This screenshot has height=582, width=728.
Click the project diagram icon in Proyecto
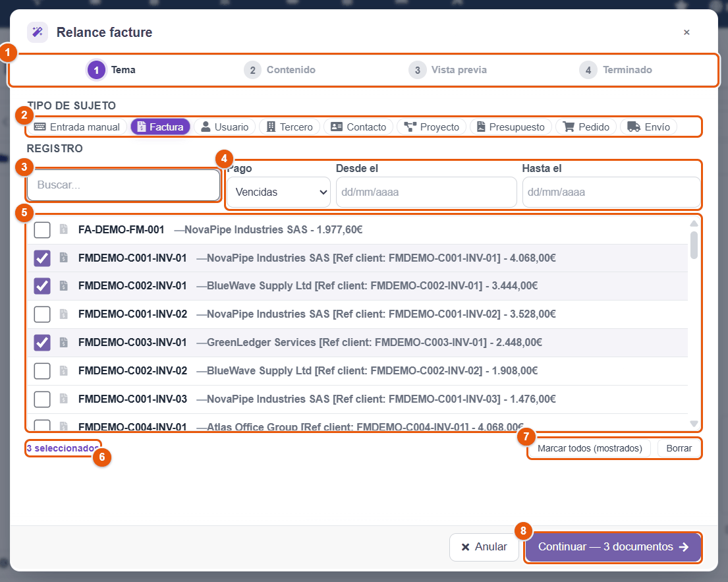410,127
